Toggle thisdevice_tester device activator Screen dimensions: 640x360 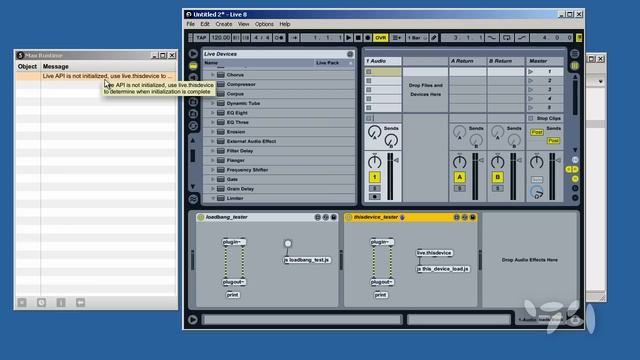348,217
